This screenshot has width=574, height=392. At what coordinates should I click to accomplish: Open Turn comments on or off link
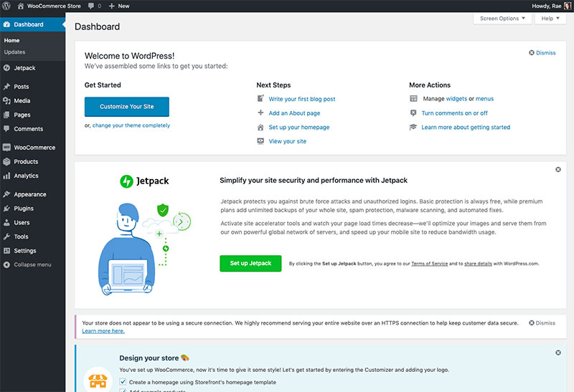coord(455,113)
